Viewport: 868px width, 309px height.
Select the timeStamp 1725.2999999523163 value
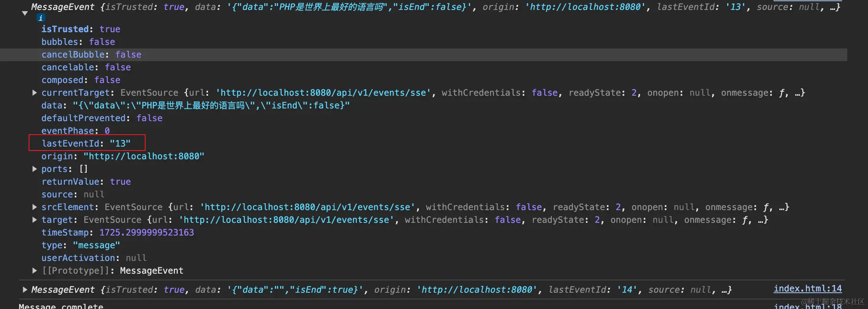146,232
